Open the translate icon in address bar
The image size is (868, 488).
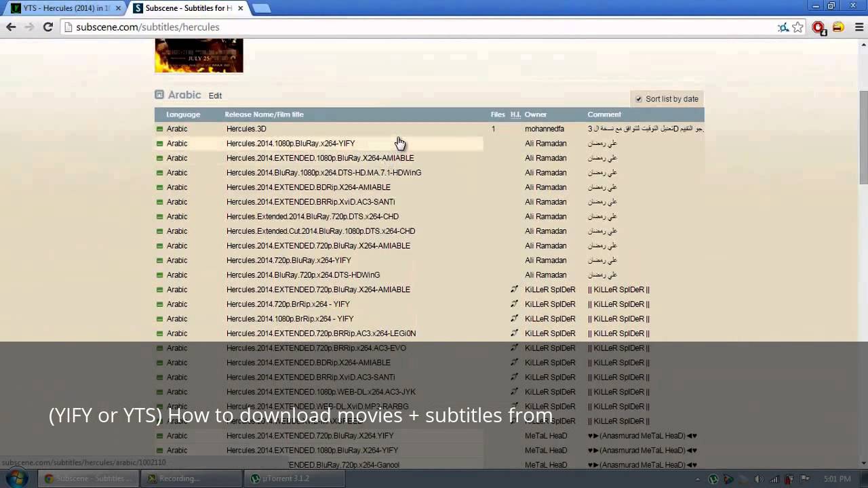click(783, 27)
